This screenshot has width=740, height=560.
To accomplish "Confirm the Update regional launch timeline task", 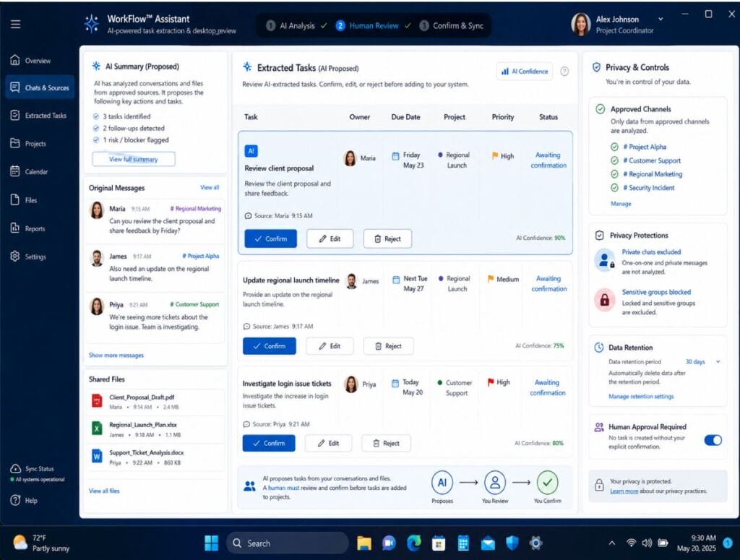I will tap(270, 346).
